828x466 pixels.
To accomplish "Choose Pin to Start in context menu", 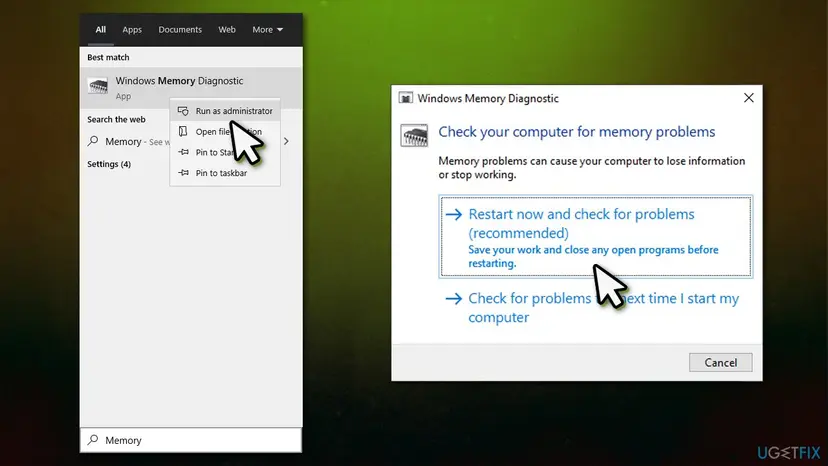I will point(225,152).
